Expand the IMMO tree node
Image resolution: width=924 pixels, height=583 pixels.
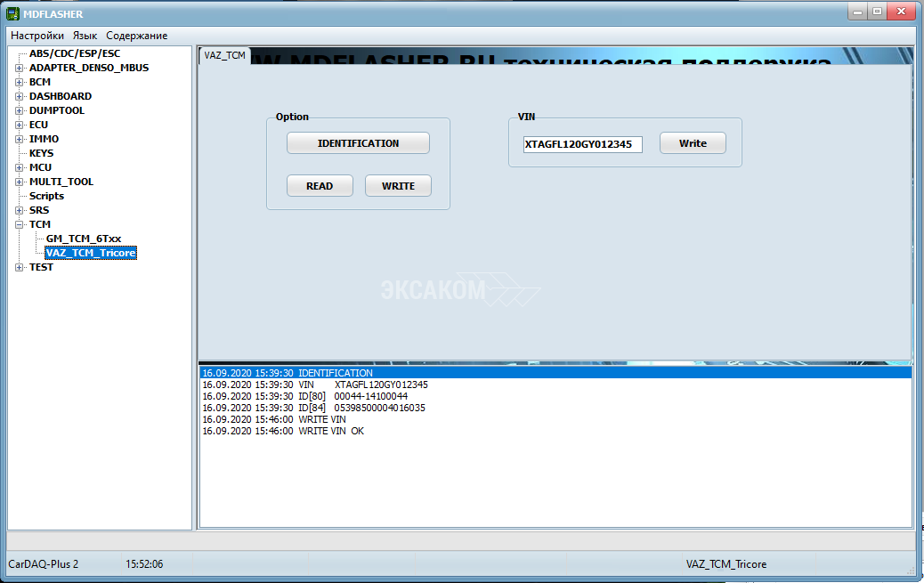(20, 139)
